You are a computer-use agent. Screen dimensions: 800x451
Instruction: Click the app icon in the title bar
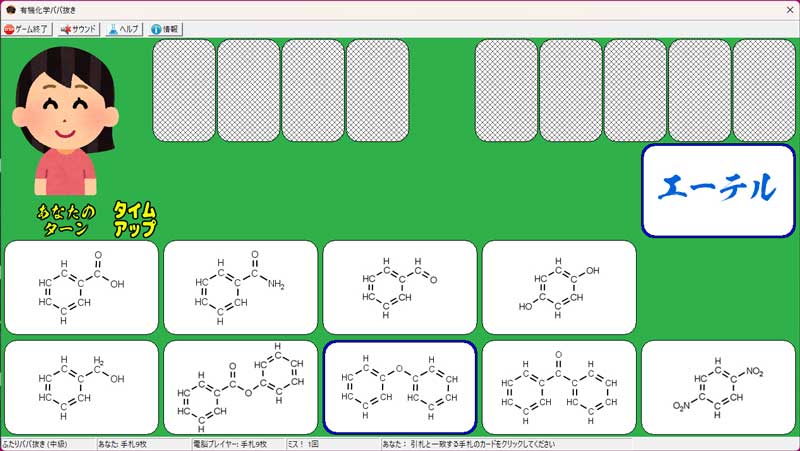(x=9, y=8)
